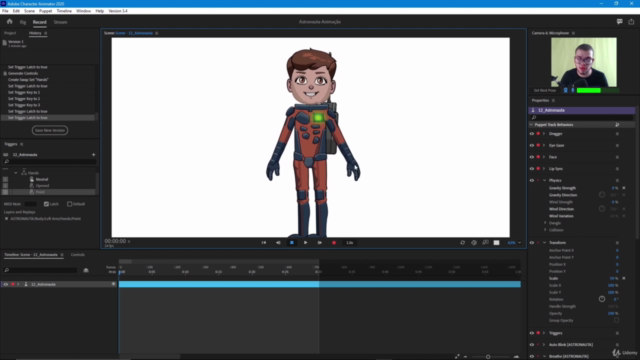Select the Neutral trigger
640x360 pixels.
click(42, 179)
